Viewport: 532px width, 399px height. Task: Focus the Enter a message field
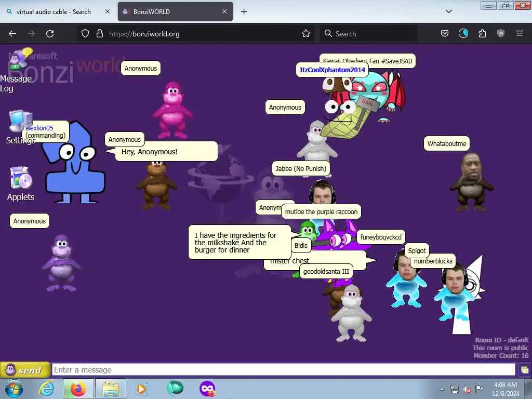coord(283,370)
